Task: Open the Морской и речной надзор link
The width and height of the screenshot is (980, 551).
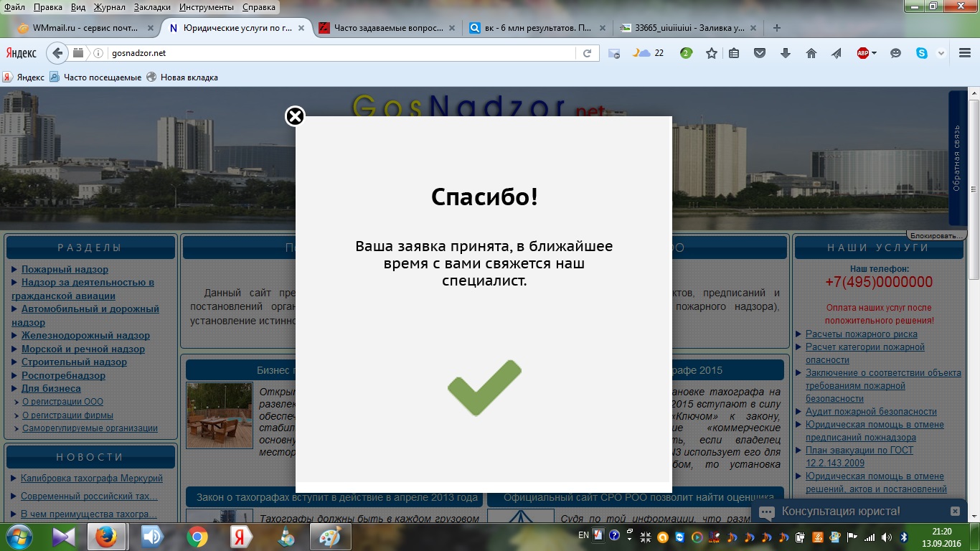Action: [83, 349]
